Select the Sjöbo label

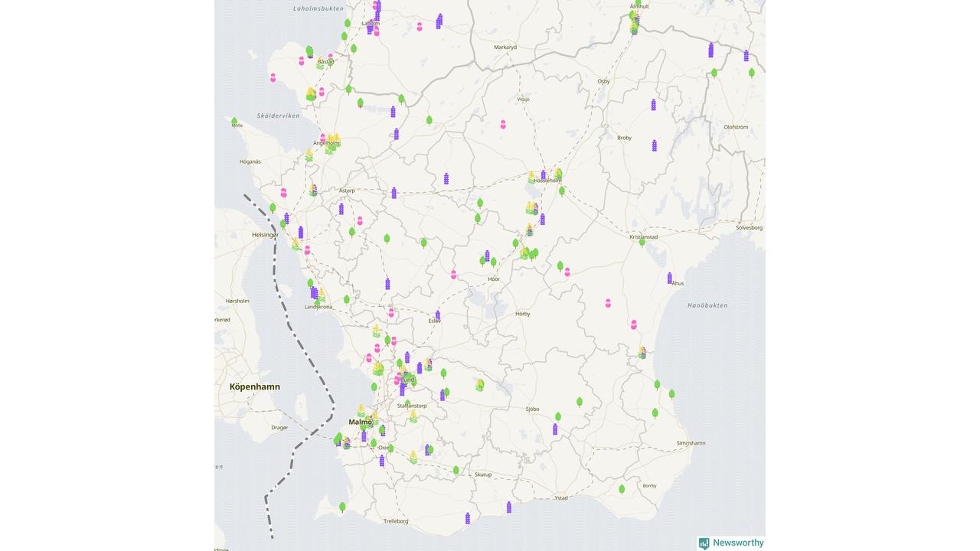coord(532,409)
